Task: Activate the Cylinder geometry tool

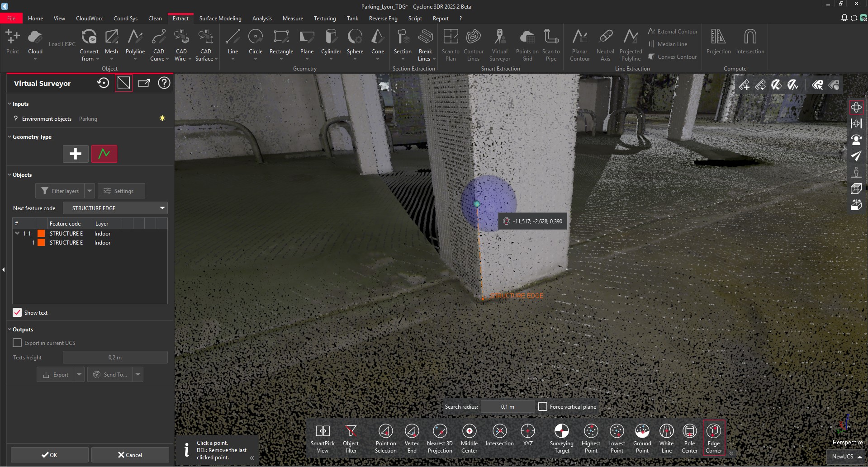Action: pos(331,44)
